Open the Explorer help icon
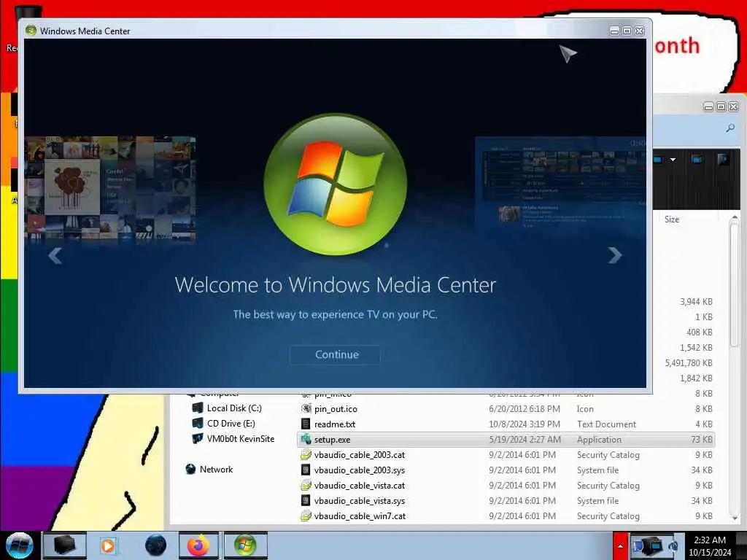The width and height of the screenshot is (747, 560). 723,159
